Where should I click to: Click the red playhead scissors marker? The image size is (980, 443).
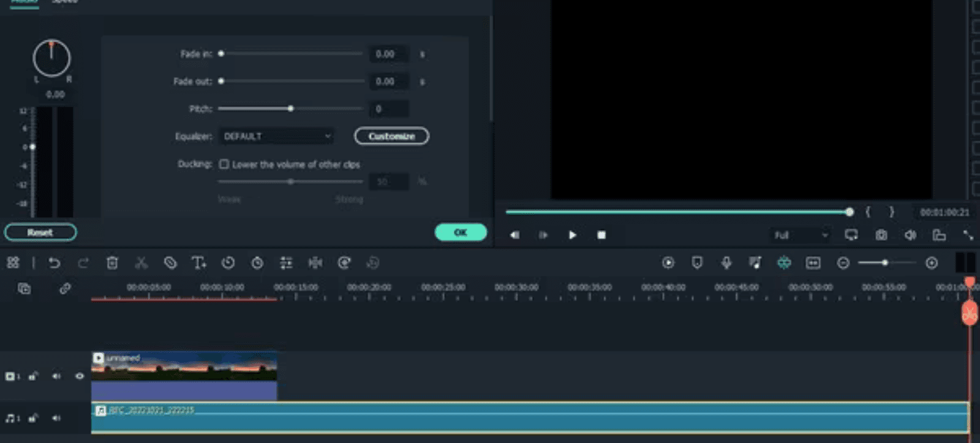(x=969, y=314)
